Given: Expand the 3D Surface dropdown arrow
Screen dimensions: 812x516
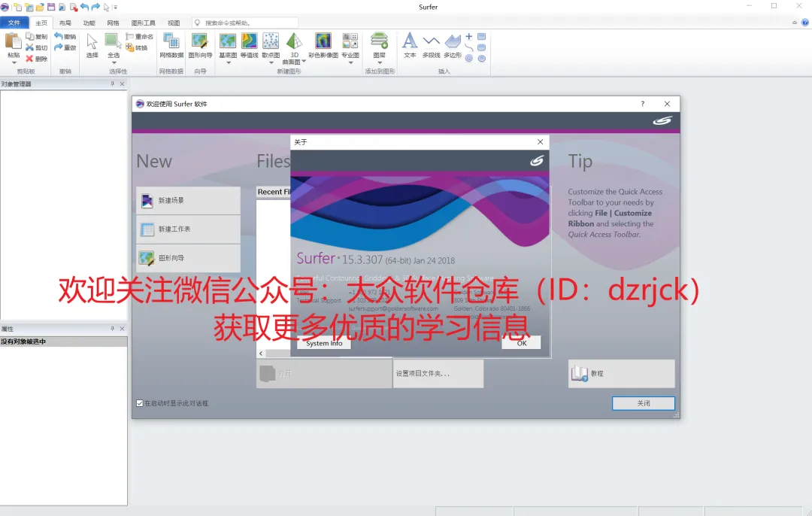Looking at the screenshot, I should click(304, 61).
